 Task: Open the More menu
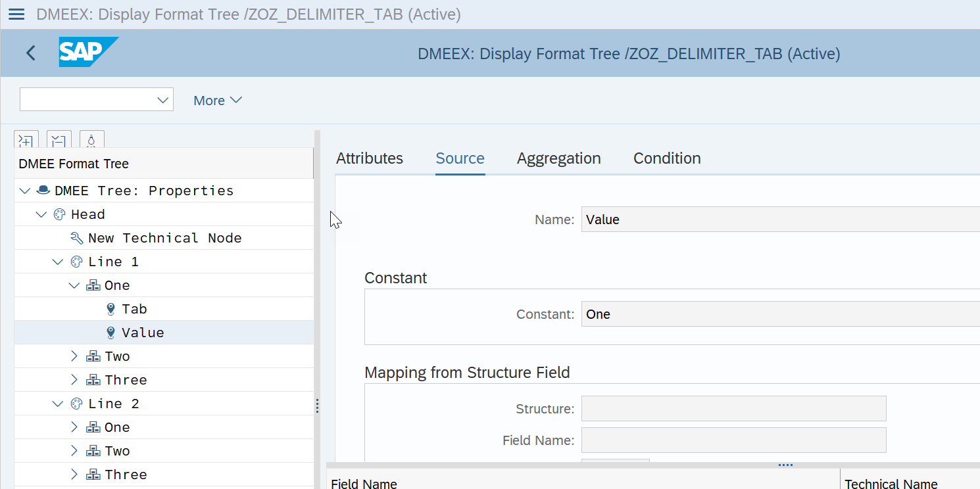[x=218, y=101]
